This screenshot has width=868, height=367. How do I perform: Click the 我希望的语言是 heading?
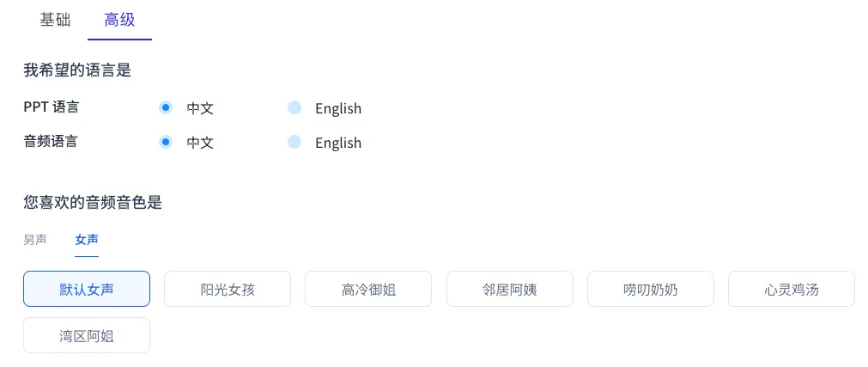click(x=77, y=70)
